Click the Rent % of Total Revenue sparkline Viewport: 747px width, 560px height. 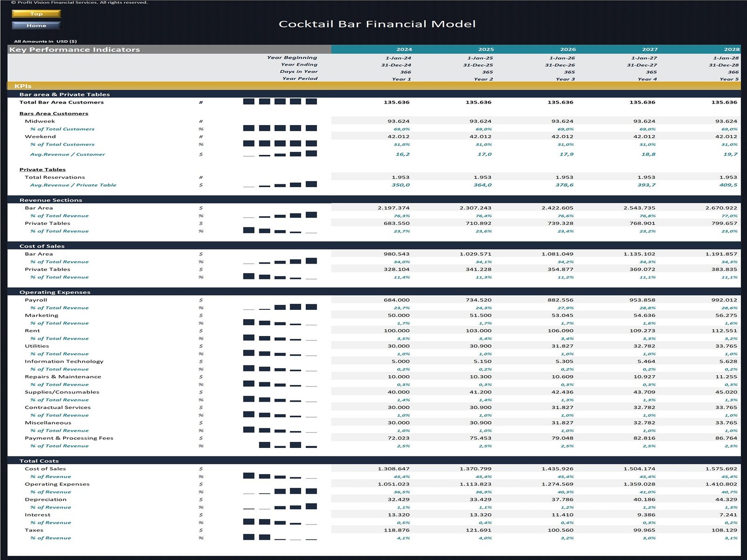pyautogui.click(x=280, y=338)
